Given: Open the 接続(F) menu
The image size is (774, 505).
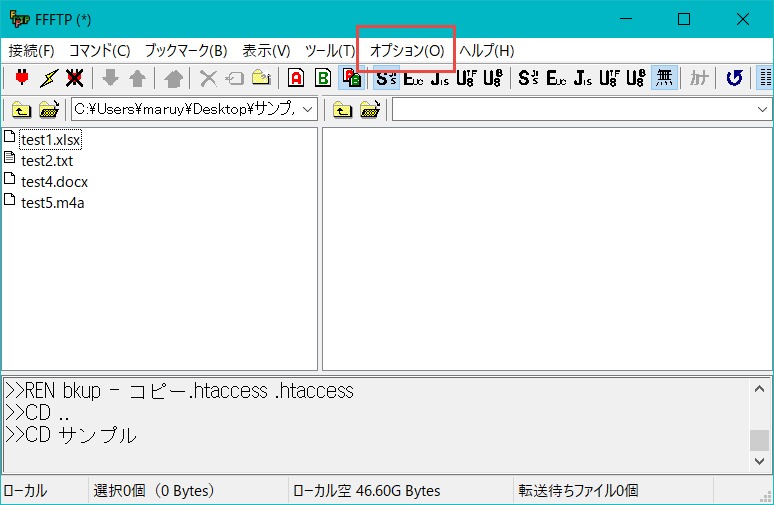Looking at the screenshot, I should click(31, 50).
